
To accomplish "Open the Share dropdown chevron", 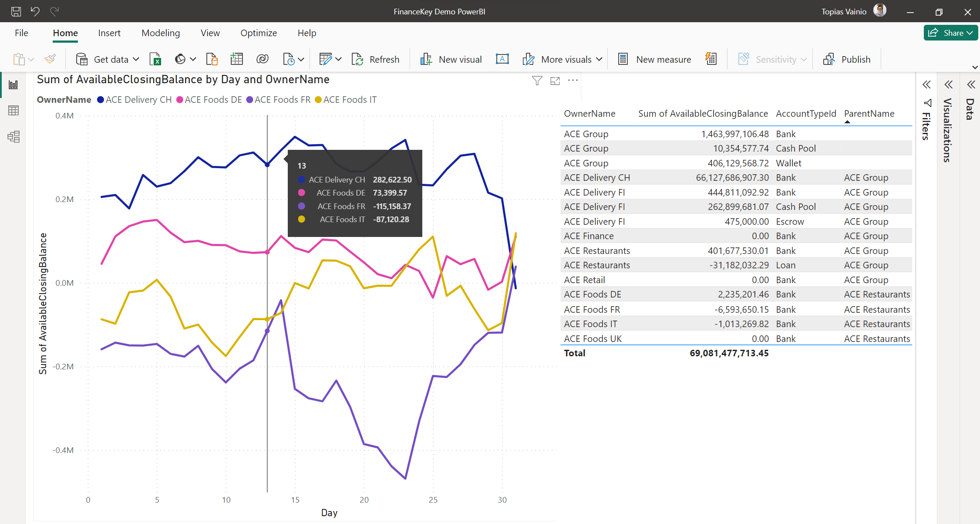I will coord(970,33).
